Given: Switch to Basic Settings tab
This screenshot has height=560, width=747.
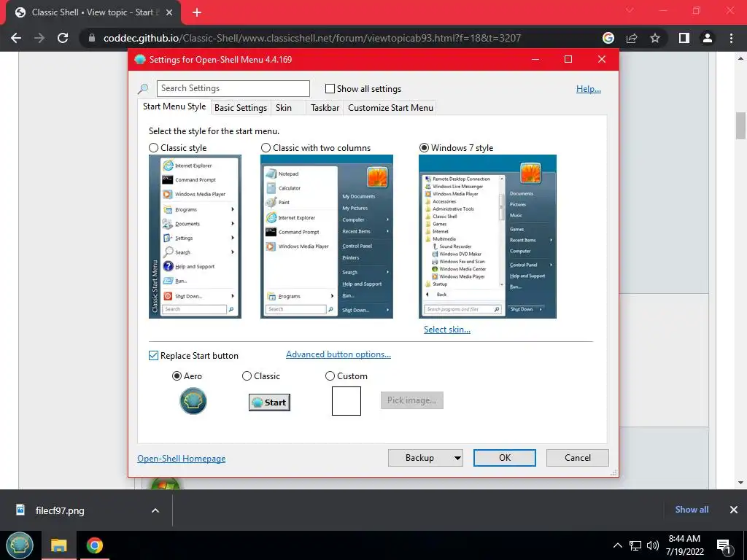Looking at the screenshot, I should (241, 108).
